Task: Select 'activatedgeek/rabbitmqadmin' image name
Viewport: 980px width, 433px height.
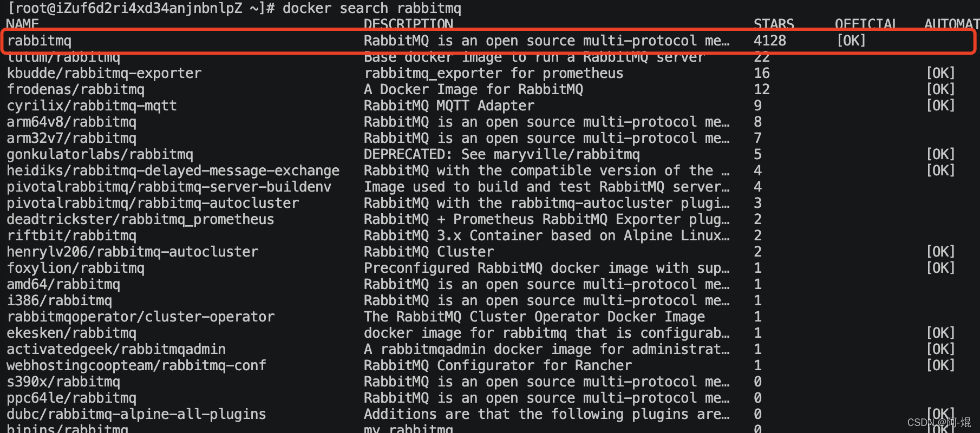Action: [116, 349]
